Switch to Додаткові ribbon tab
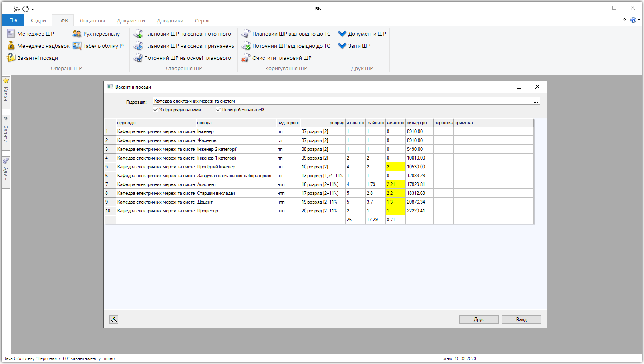Viewport: 644px width, 364px height. click(92, 20)
